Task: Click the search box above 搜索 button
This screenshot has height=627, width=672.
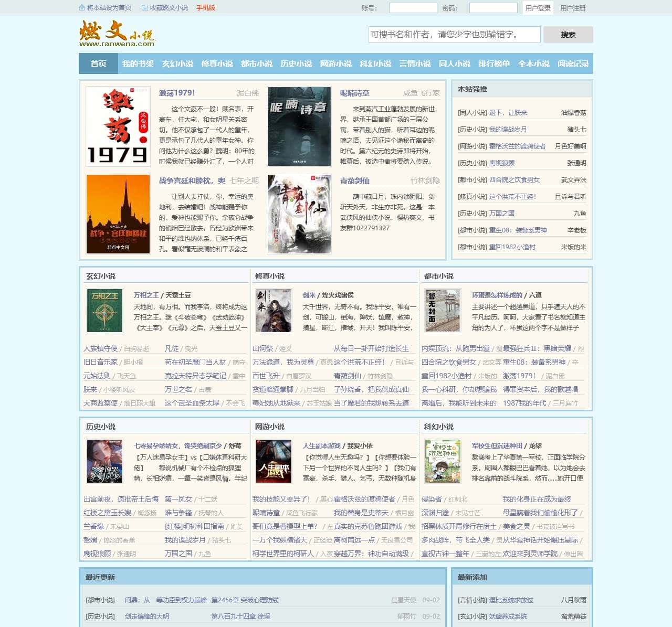Action: point(454,34)
